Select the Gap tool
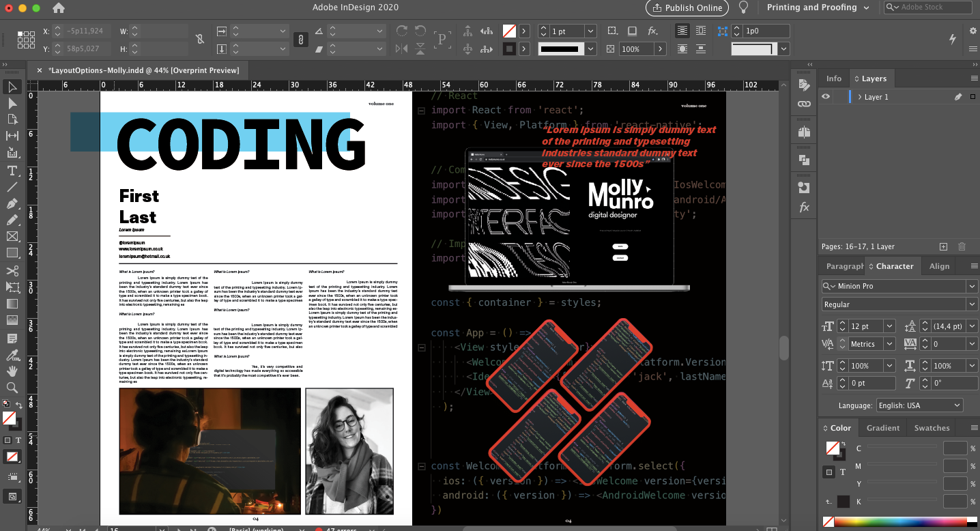The image size is (980, 531). click(12, 136)
